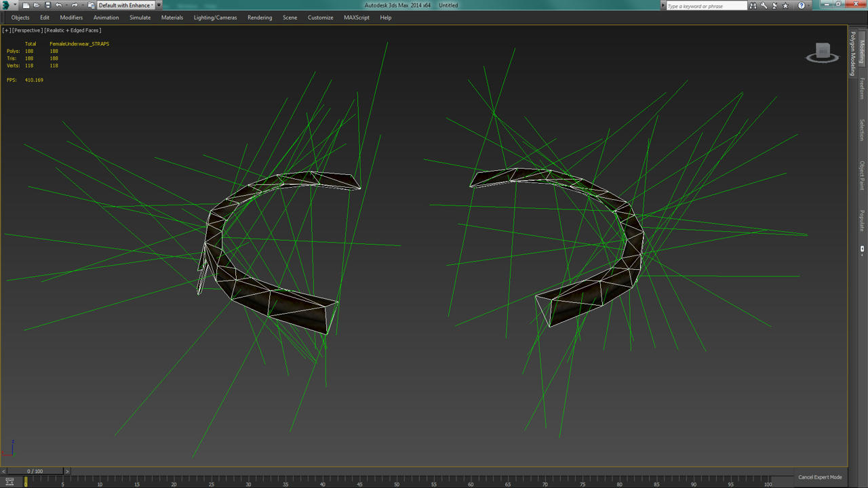Open the Simulate menu
Screen dimensions: 868x488
140,18
